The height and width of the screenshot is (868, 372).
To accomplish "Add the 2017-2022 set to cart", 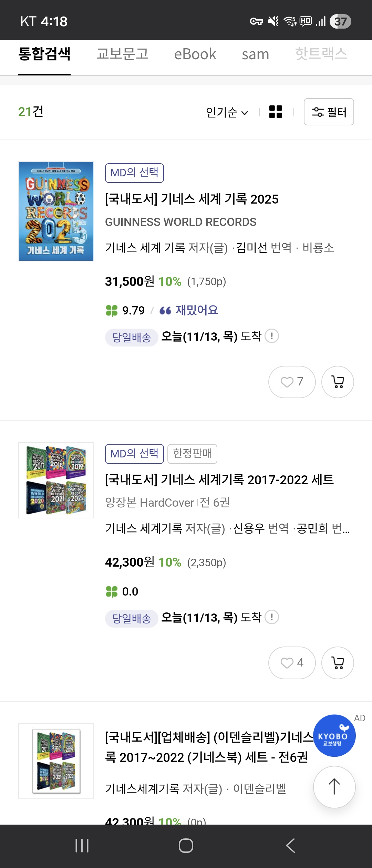I will click(x=337, y=663).
